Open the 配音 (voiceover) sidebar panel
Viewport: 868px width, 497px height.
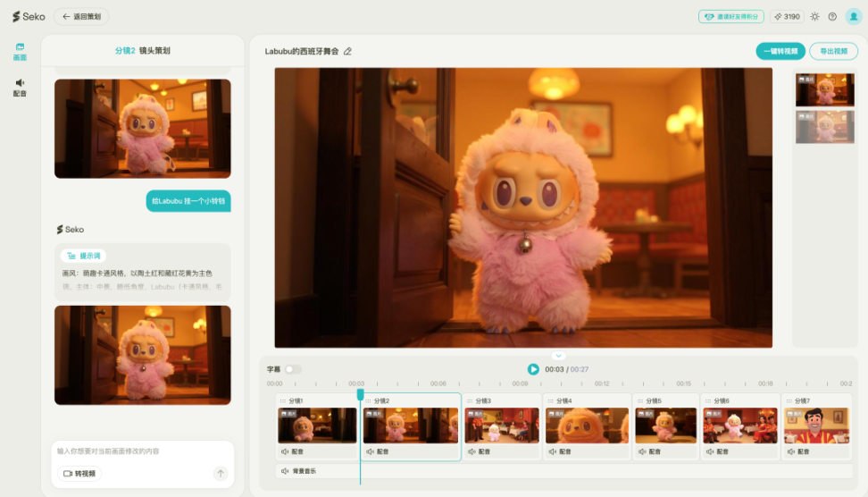coord(20,87)
